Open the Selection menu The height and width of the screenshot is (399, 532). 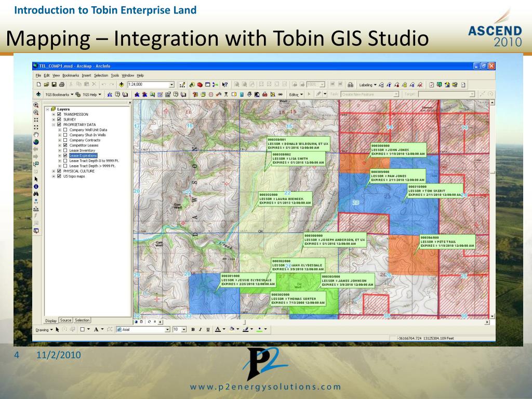pos(101,75)
